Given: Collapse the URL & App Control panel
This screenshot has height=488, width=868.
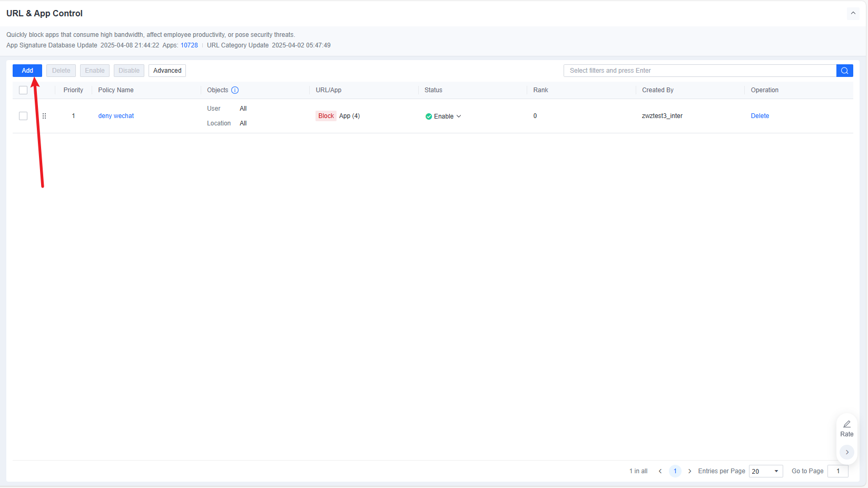Looking at the screenshot, I should (x=853, y=13).
